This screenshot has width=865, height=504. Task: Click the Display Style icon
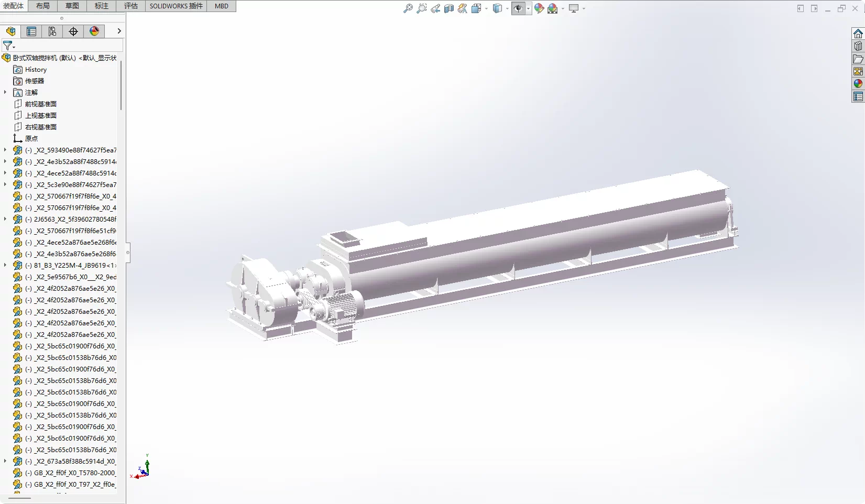coord(497,8)
